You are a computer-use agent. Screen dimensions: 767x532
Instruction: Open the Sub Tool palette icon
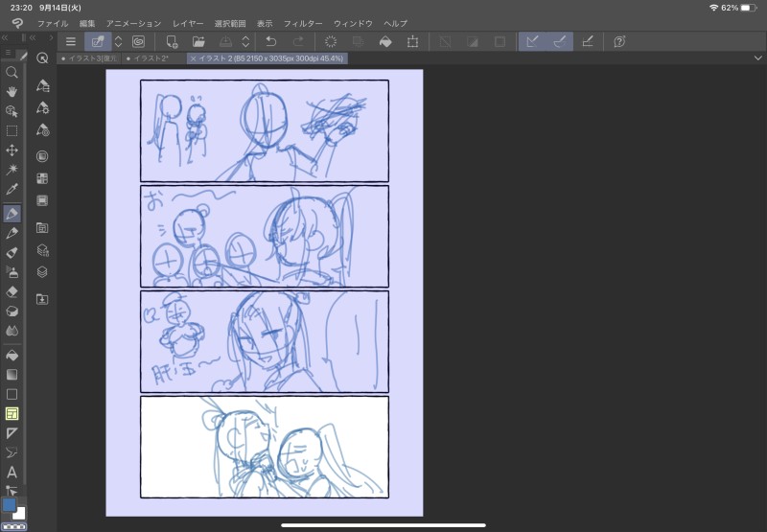[42, 85]
